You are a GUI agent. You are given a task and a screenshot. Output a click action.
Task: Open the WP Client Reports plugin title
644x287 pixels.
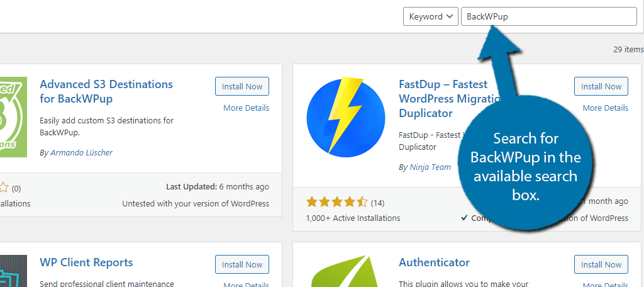[86, 262]
